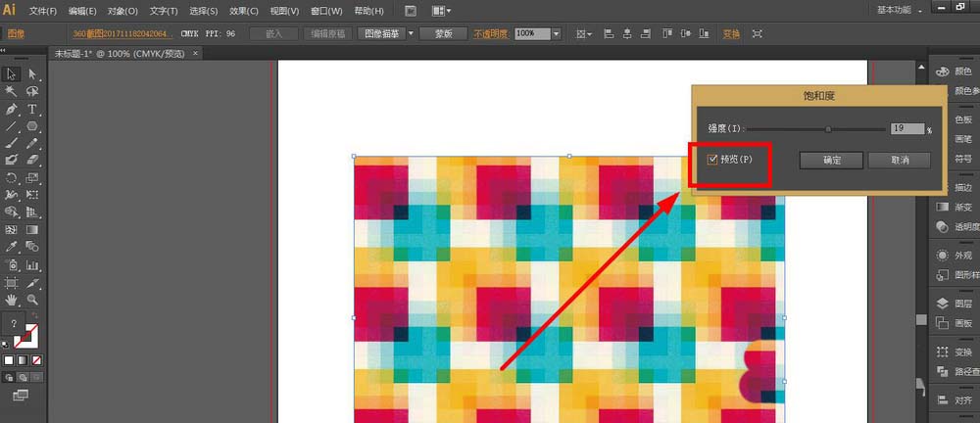Open the arrange documents dropdown
The image size is (980, 423).
click(443, 11)
